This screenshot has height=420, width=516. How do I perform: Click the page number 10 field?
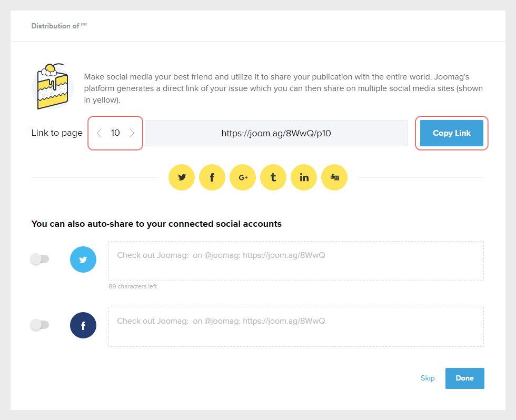(x=115, y=133)
